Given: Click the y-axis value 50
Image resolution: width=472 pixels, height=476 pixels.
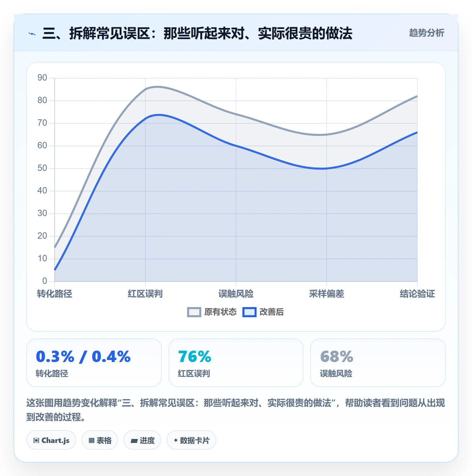Looking at the screenshot, I should tap(42, 168).
